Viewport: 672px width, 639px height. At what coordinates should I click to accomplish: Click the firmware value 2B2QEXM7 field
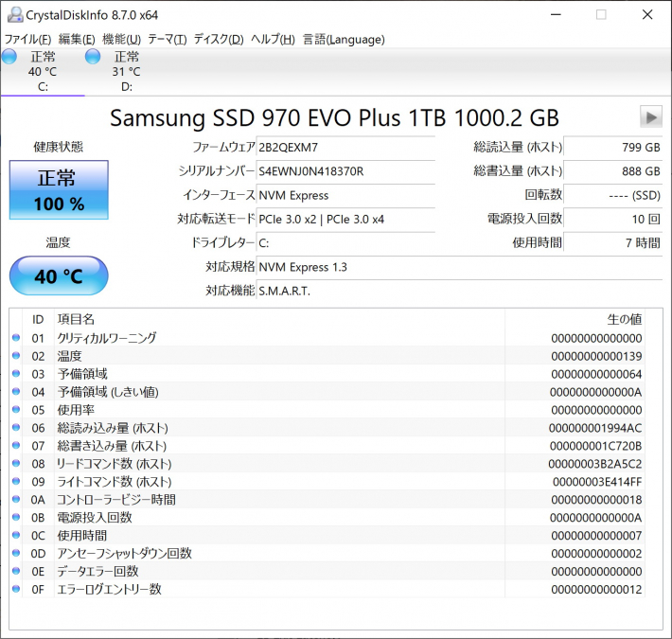click(x=345, y=148)
